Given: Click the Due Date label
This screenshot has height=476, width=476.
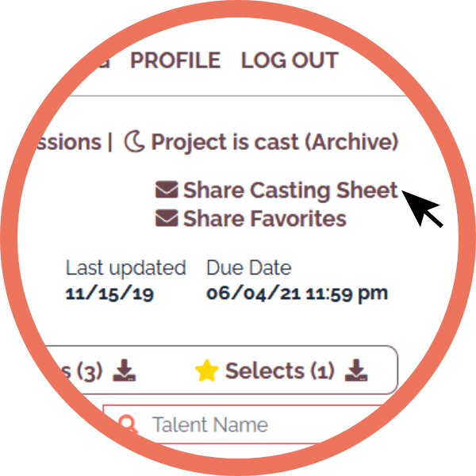Looking at the screenshot, I should pos(249,267).
